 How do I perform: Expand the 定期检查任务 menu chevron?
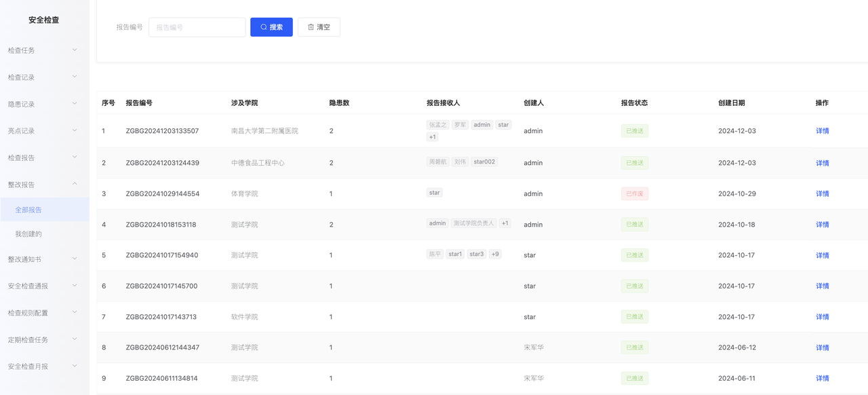[75, 339]
